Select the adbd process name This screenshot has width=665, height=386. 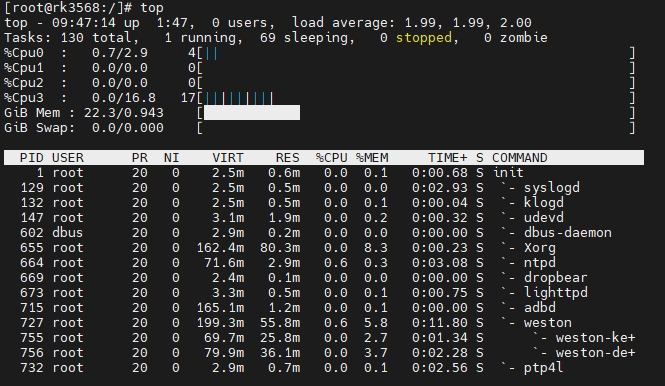[539, 308]
